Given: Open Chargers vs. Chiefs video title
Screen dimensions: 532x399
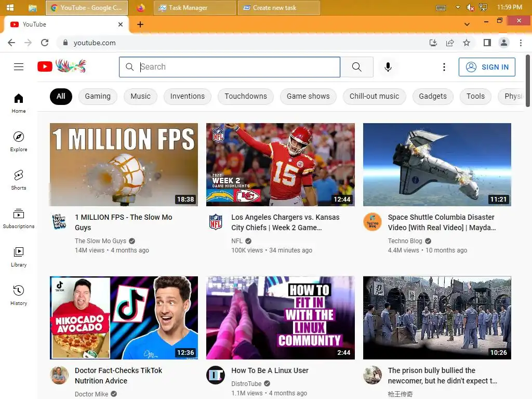Looking at the screenshot, I should pos(285,222).
